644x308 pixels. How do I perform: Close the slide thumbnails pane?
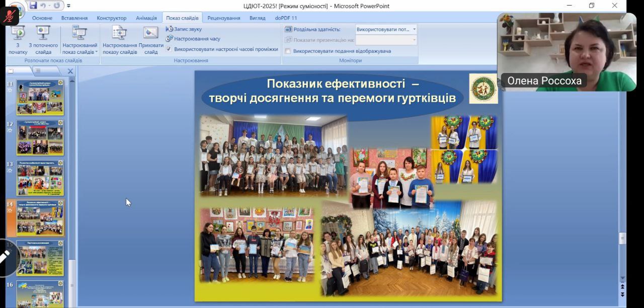coord(70,71)
